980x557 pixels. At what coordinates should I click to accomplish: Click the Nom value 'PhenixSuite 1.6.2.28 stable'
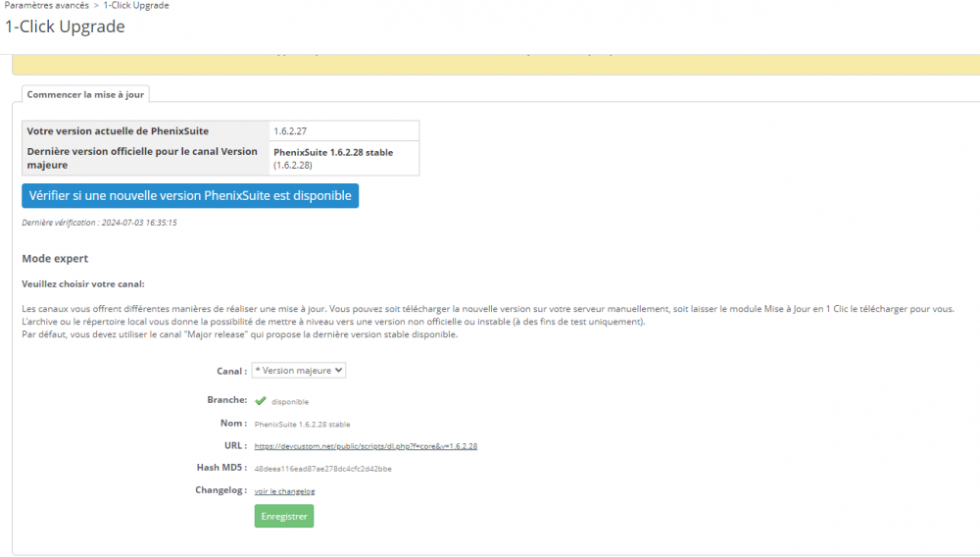(302, 425)
